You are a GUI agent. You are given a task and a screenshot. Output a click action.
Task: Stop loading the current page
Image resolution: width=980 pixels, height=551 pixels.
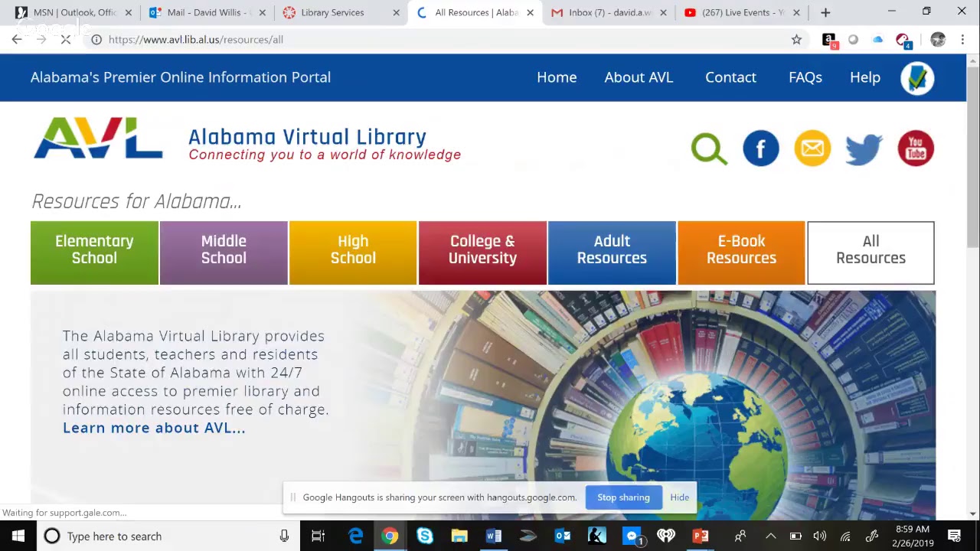pyautogui.click(x=66, y=40)
